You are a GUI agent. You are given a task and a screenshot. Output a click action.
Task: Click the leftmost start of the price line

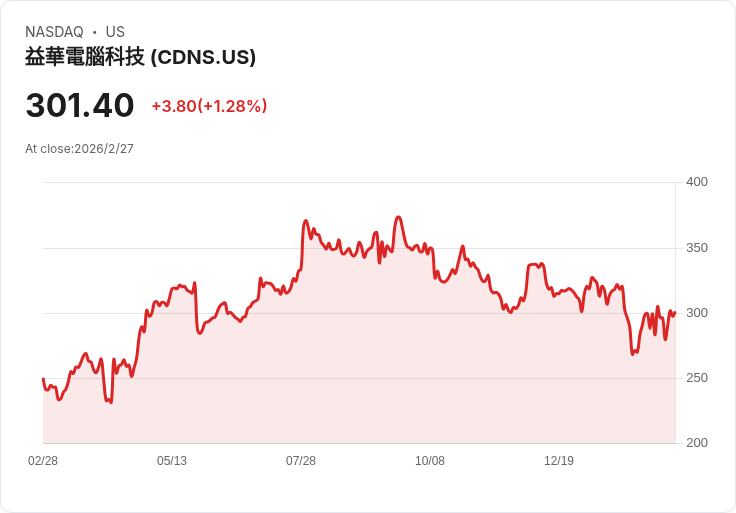click(43, 379)
